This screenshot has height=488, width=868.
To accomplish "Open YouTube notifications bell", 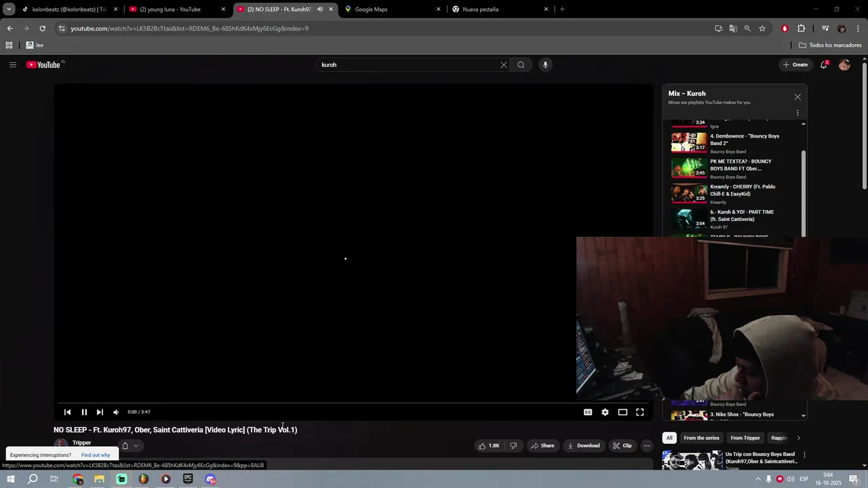I will coord(824,64).
